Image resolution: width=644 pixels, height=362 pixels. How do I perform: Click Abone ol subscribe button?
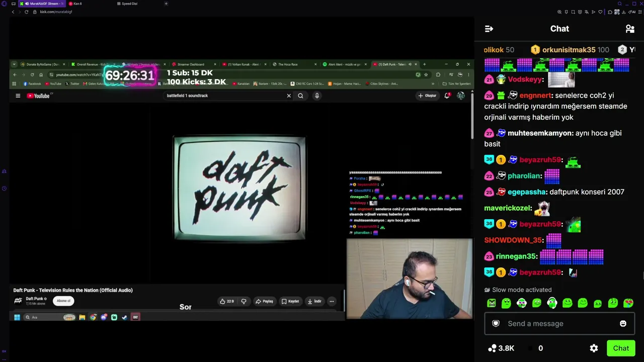pyautogui.click(x=63, y=301)
